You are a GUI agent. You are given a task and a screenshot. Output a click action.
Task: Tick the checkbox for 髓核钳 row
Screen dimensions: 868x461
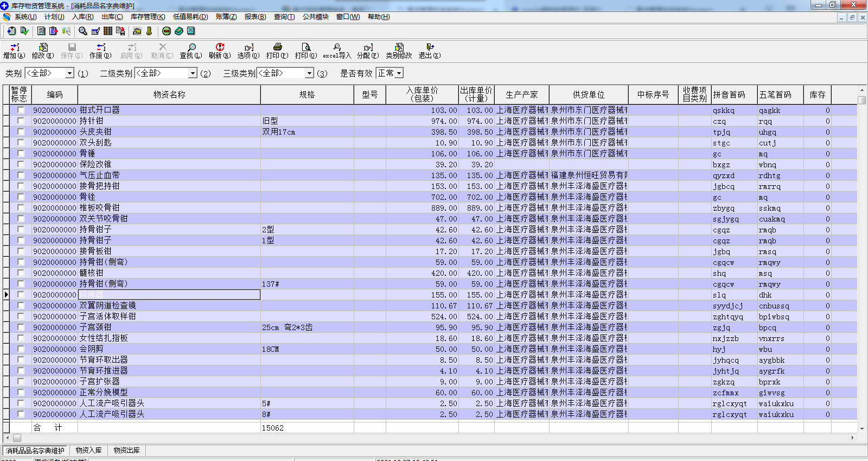pyautogui.click(x=21, y=273)
